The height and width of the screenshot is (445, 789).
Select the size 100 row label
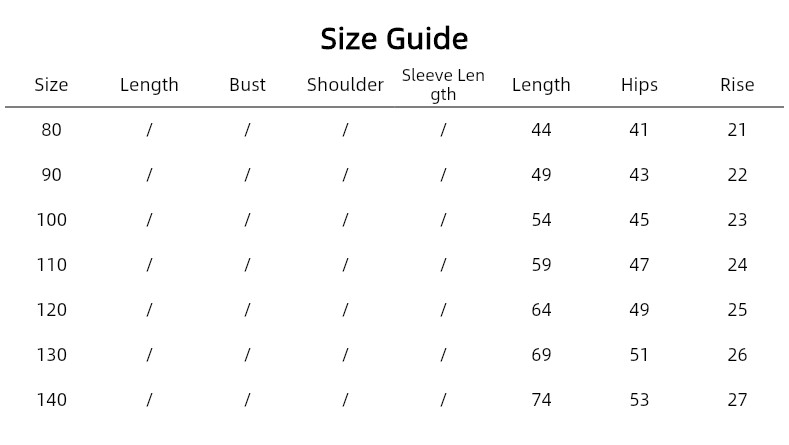(x=51, y=220)
